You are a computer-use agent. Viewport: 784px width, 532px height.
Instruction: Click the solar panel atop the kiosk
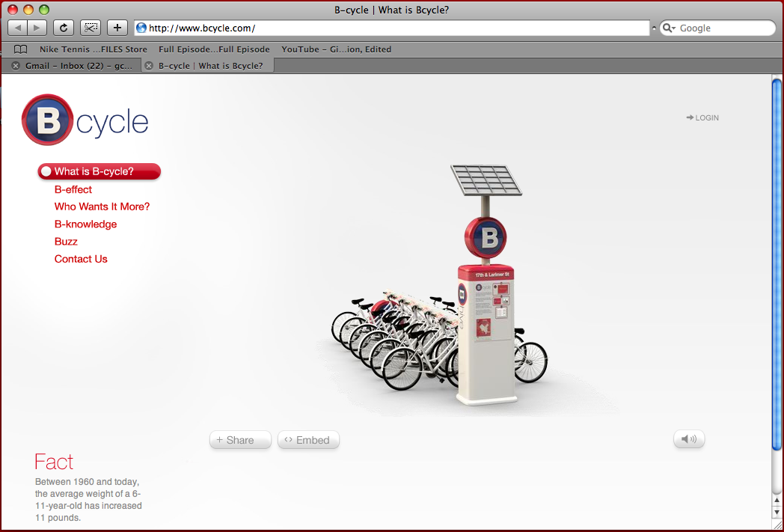pos(486,180)
